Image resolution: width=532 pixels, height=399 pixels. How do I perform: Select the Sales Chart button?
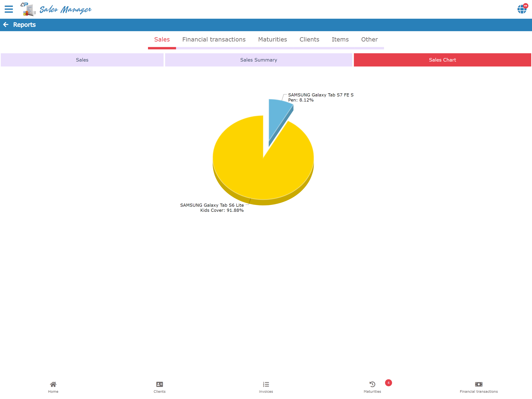pos(442,60)
